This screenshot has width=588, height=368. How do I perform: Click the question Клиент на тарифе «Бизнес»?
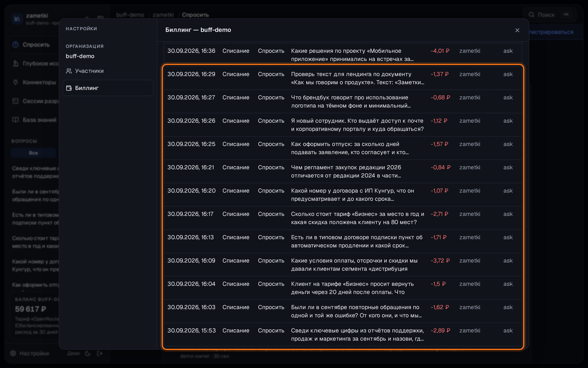[x=352, y=288]
